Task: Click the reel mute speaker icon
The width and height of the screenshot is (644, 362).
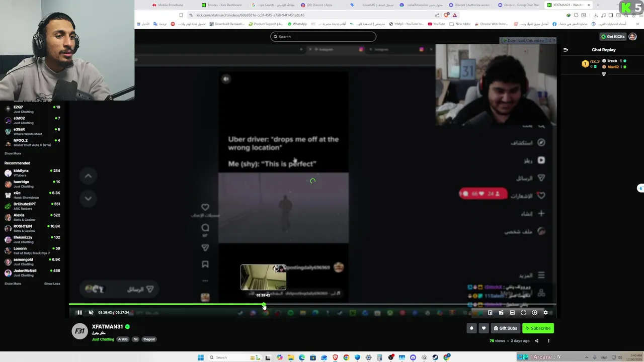Action: tap(226, 79)
